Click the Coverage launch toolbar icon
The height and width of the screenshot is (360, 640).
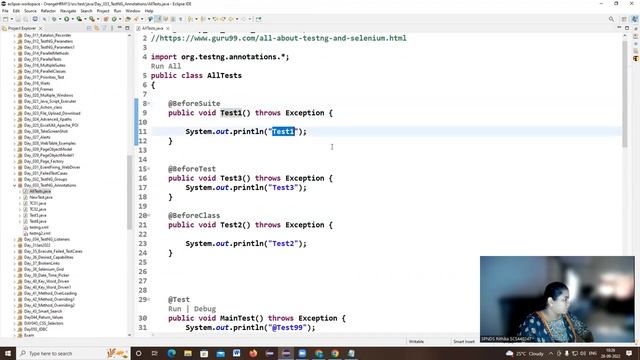click(x=79, y=19)
